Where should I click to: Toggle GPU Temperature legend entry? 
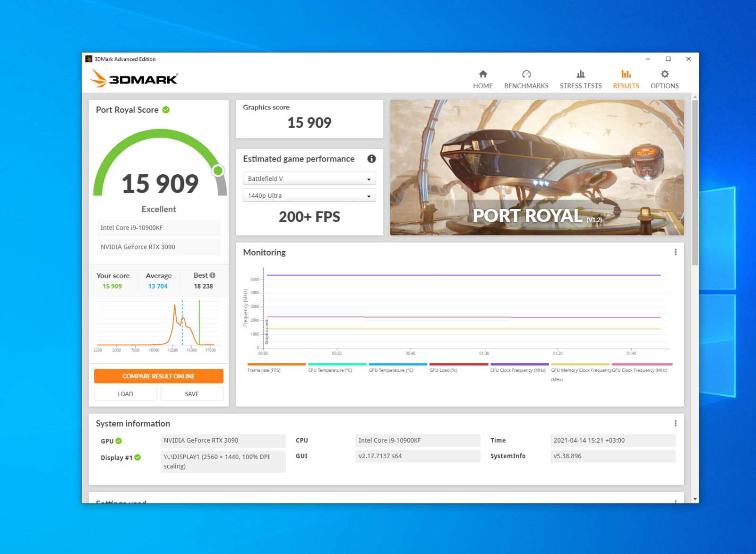(391, 370)
